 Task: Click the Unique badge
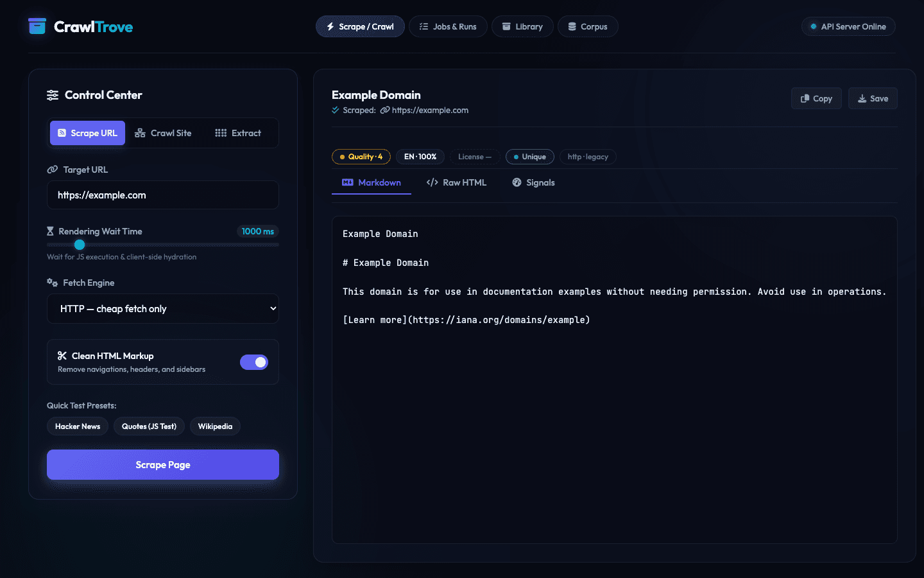click(x=530, y=157)
